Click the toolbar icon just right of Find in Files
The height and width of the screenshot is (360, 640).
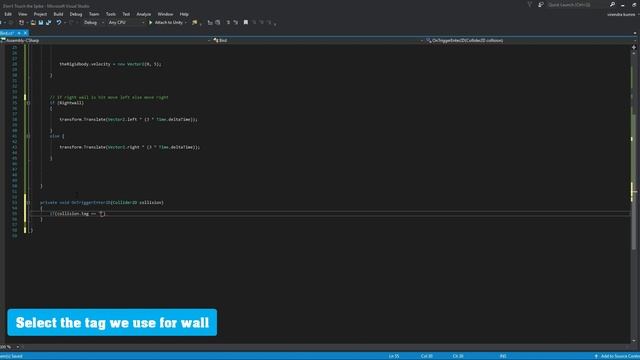coord(210,22)
